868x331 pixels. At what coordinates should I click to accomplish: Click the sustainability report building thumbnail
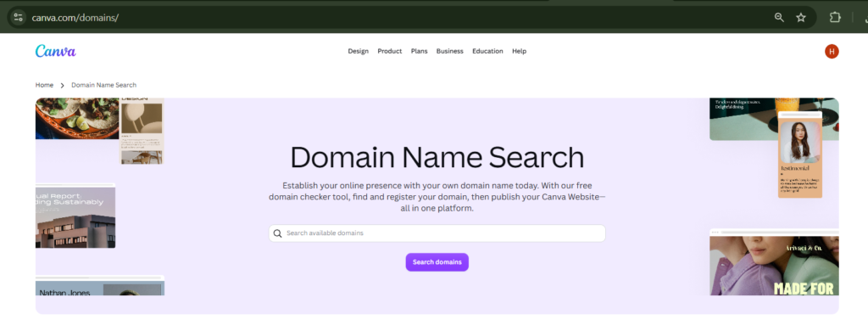75,216
